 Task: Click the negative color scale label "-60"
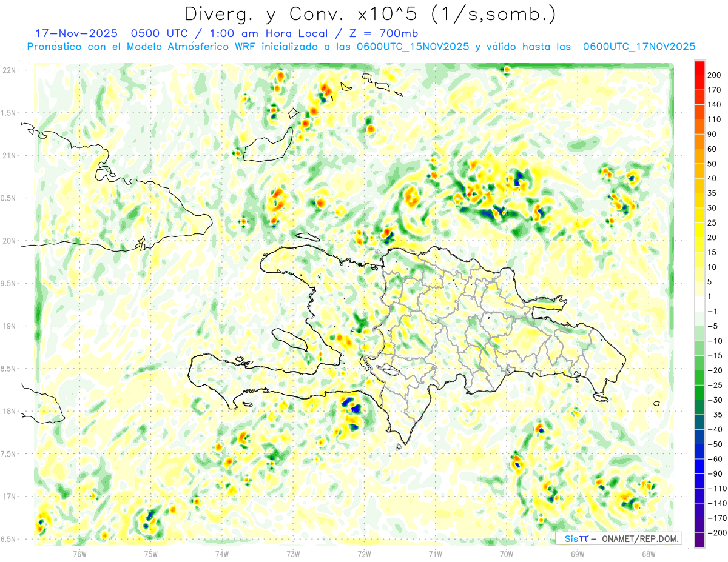[x=715, y=459]
